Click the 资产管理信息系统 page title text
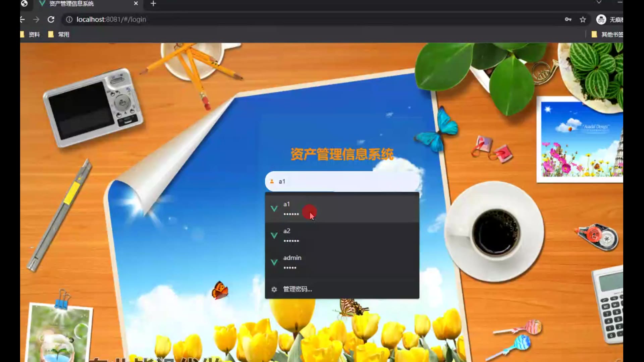The height and width of the screenshot is (362, 644). coord(342,154)
